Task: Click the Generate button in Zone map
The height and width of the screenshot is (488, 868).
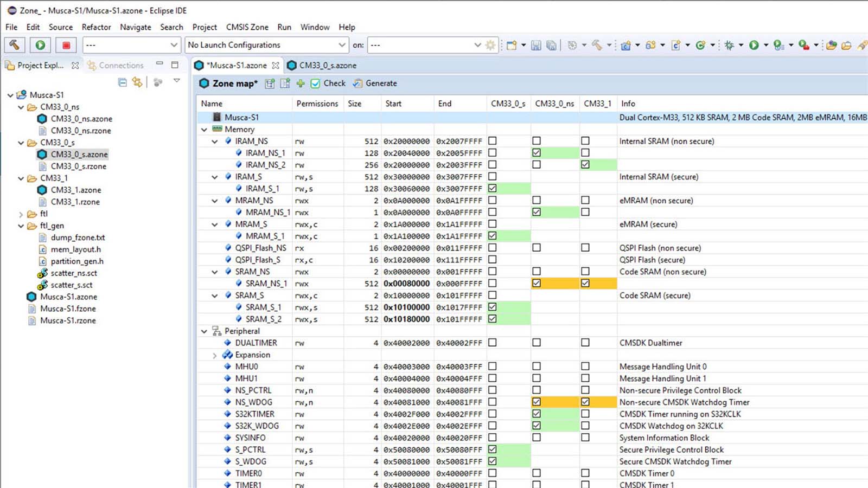Action: tap(375, 84)
